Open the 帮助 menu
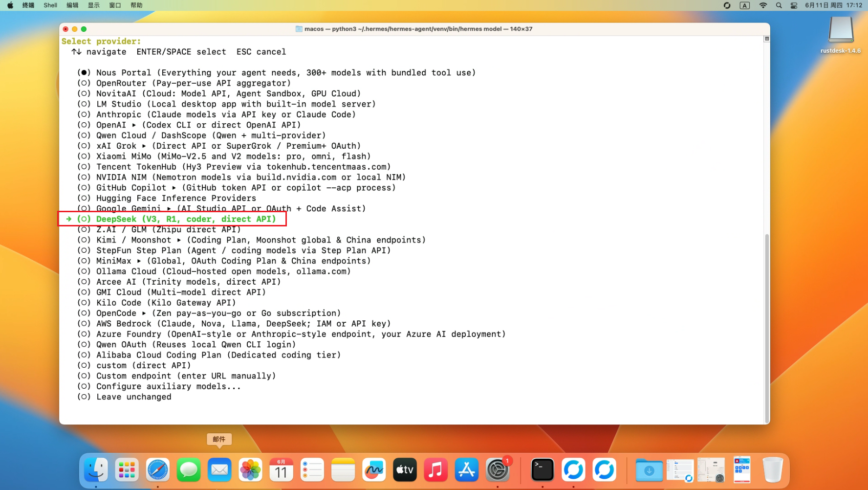The image size is (868, 490). [x=137, y=5]
